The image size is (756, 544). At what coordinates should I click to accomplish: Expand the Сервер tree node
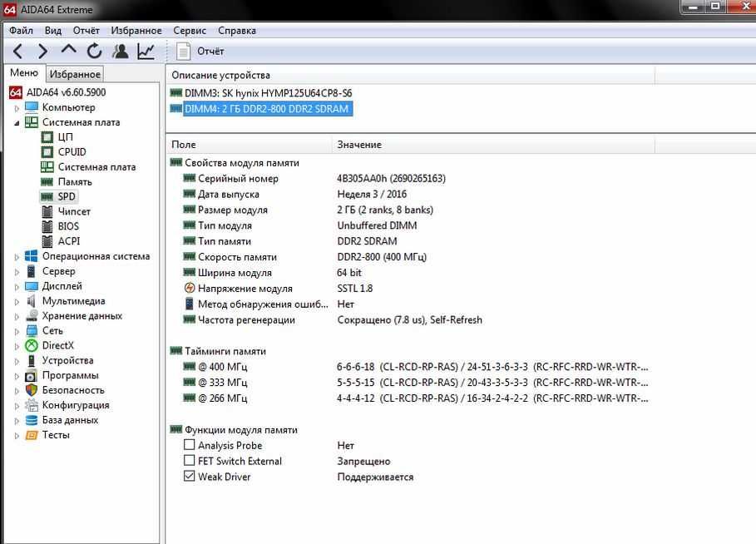pos(17,272)
